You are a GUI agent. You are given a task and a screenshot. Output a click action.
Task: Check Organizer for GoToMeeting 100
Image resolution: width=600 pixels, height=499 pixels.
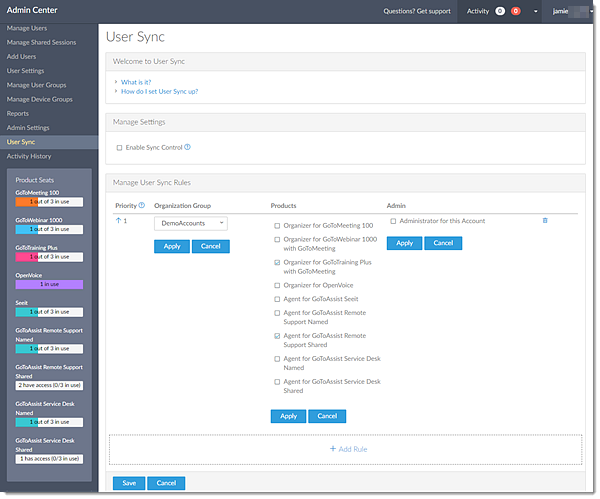(x=277, y=226)
